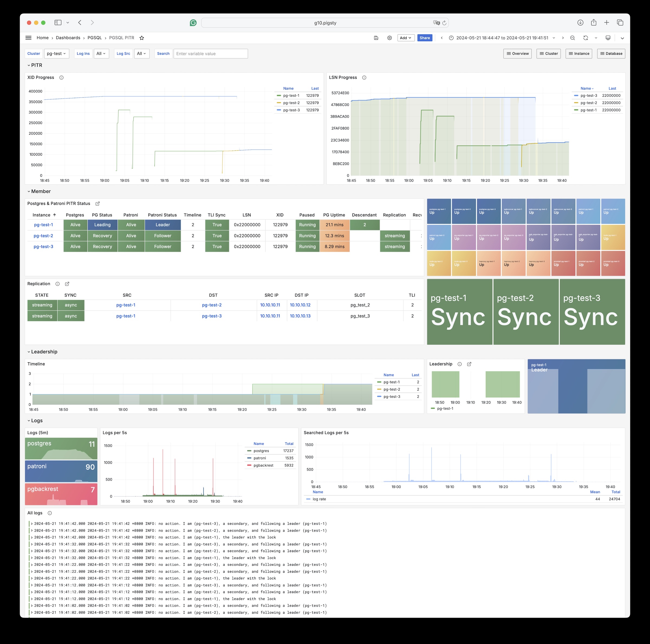Click the Safari share icon
650x644 pixels.
coord(593,22)
